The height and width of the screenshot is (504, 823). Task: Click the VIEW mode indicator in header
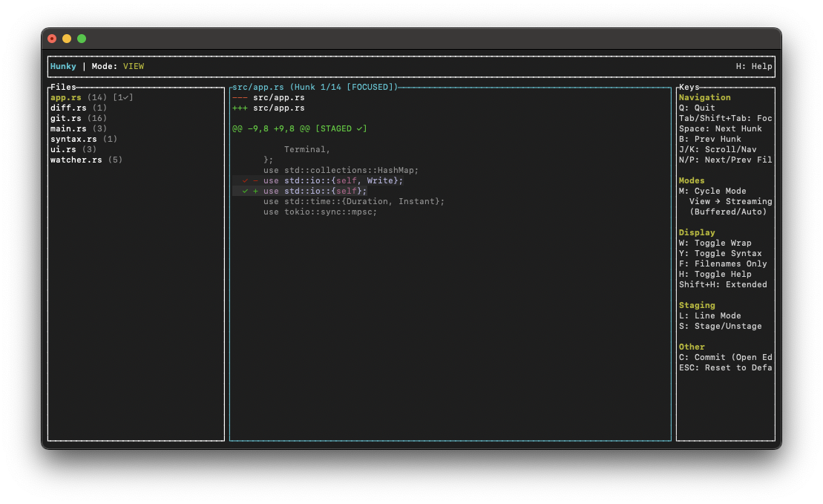click(x=134, y=66)
